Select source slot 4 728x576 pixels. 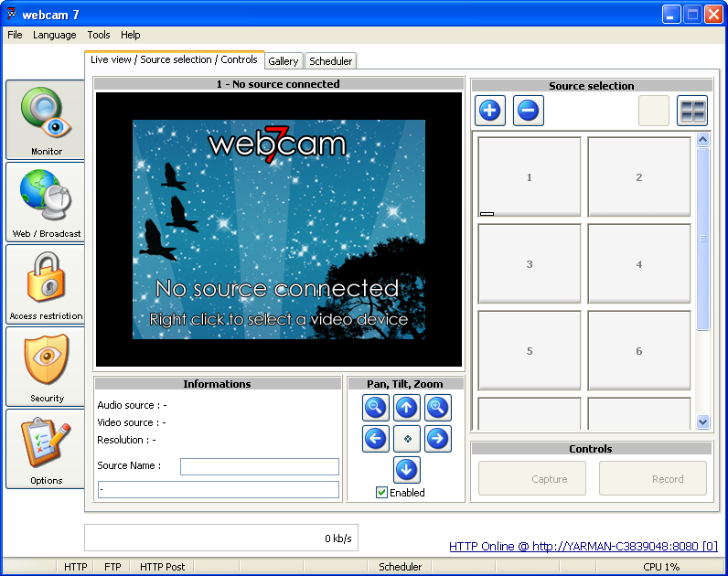click(639, 263)
